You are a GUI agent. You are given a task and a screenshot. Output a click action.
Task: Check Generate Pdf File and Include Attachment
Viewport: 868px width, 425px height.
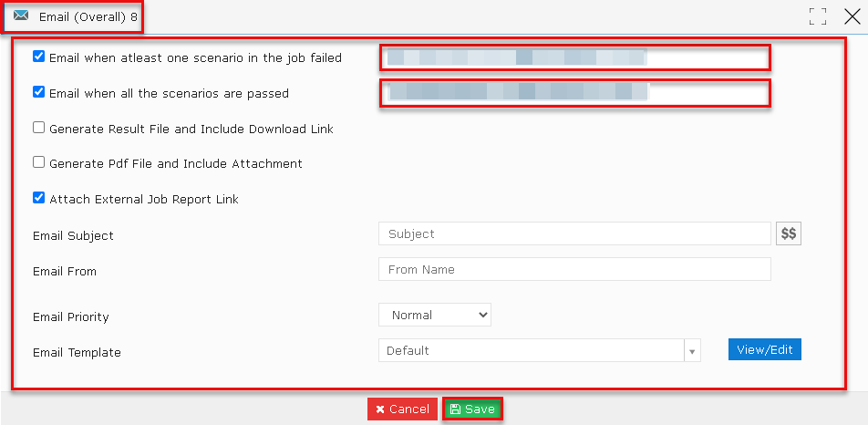click(38, 162)
